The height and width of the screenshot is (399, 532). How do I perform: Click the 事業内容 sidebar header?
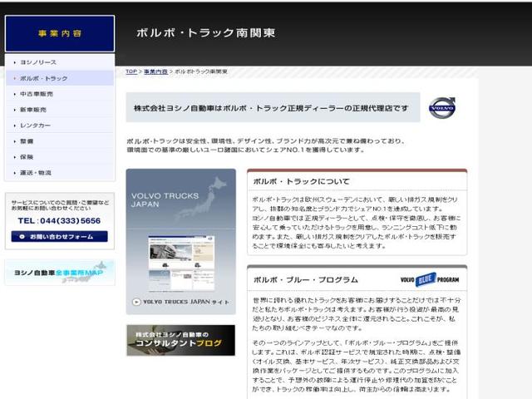pos(60,33)
